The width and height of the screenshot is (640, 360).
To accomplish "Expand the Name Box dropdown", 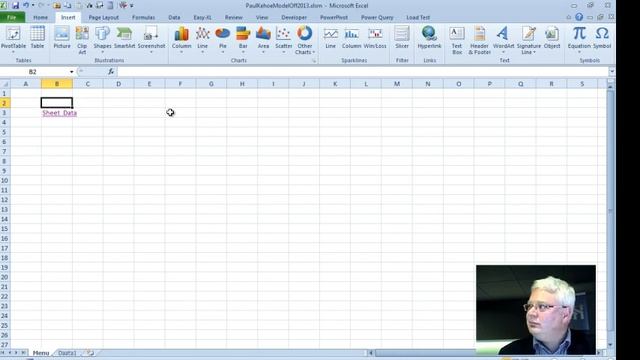I will click(x=71, y=72).
